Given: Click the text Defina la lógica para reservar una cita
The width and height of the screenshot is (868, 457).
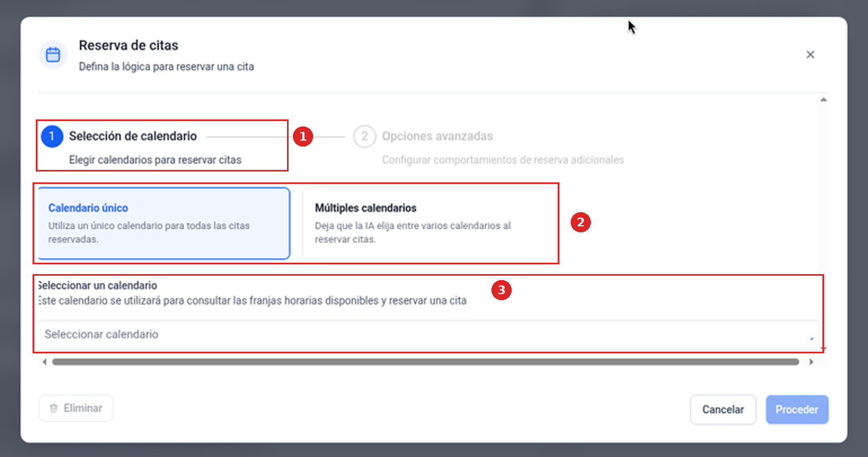Looking at the screenshot, I should click(x=167, y=67).
